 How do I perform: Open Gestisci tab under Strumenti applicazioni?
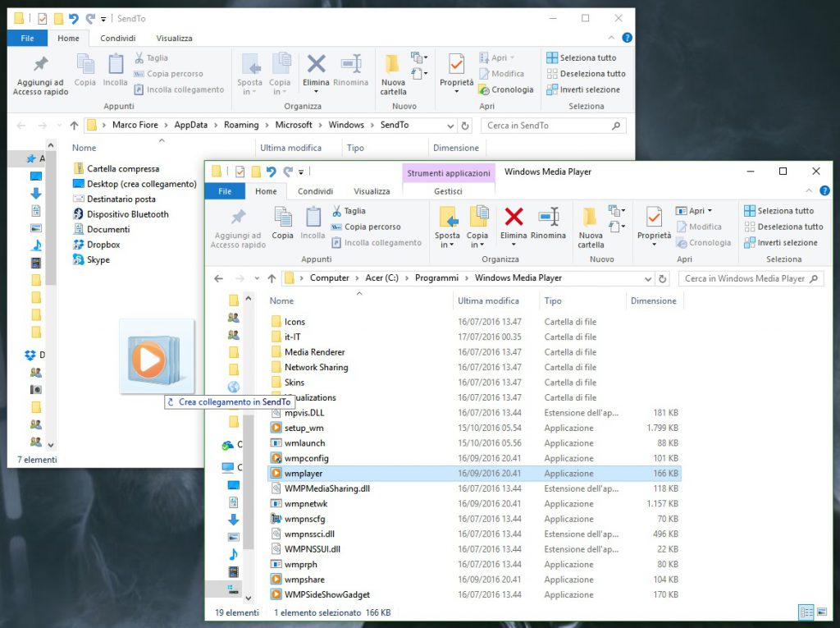[x=448, y=191]
